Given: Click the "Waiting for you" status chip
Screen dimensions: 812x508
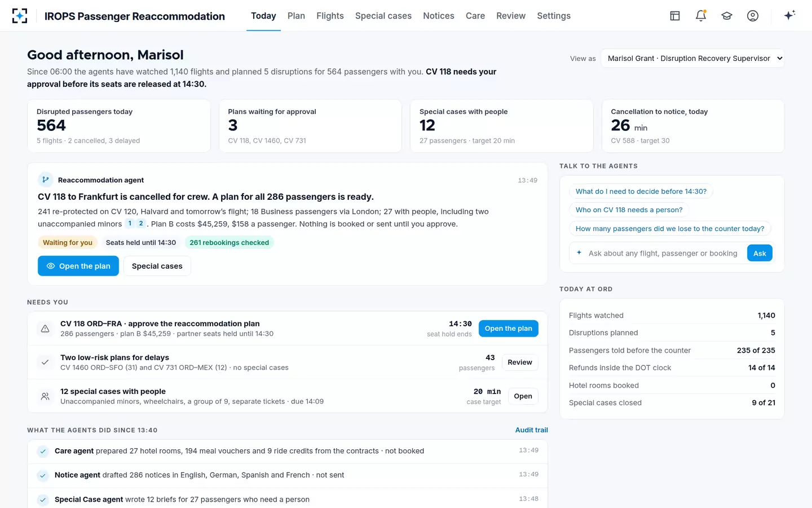Looking at the screenshot, I should tap(68, 243).
